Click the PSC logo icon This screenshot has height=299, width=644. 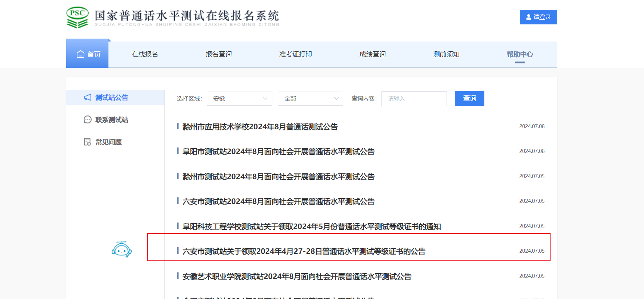tap(77, 17)
